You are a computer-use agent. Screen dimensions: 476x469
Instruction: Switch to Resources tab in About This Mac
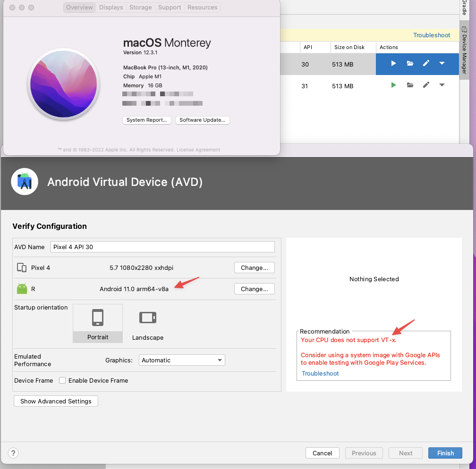202,7
